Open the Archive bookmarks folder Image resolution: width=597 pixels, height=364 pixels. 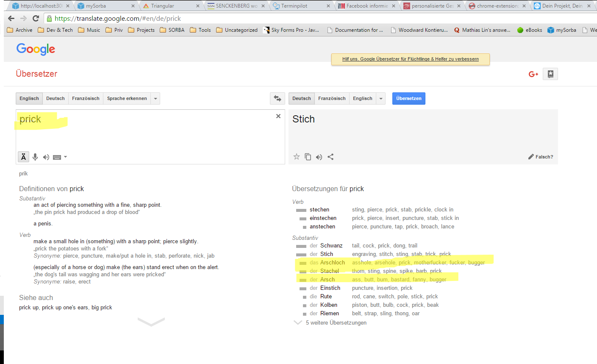[20, 30]
